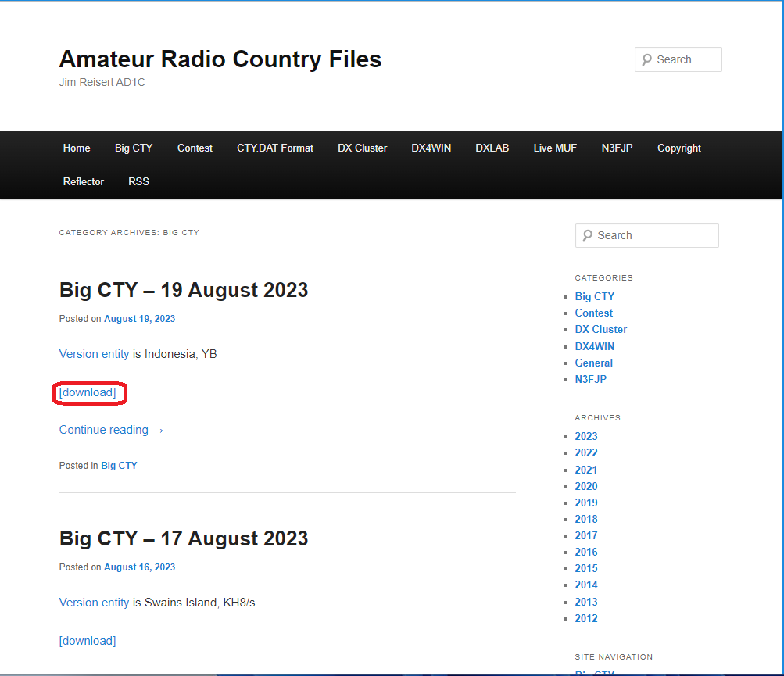Open the Live MUF menu item
The height and width of the screenshot is (676, 784).
click(x=555, y=148)
